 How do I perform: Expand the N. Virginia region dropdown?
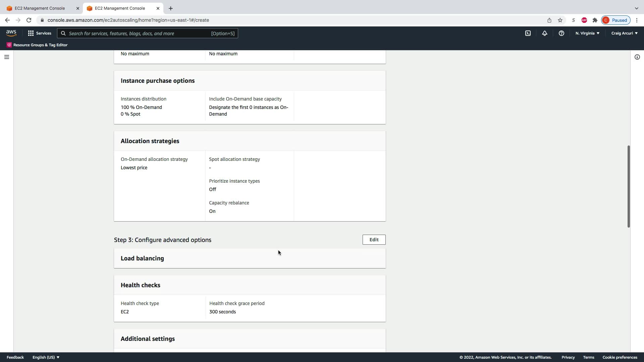[x=587, y=33]
